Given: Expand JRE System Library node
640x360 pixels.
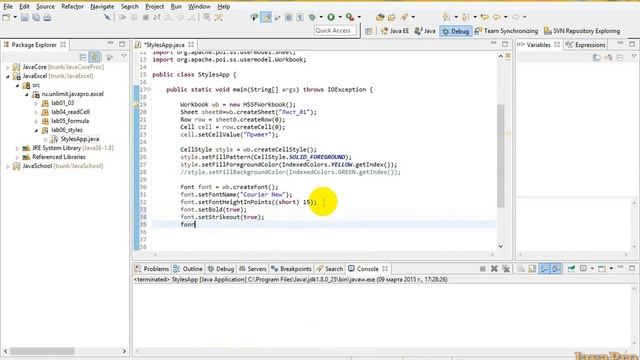Looking at the screenshot, I should pyautogui.click(x=17, y=148).
